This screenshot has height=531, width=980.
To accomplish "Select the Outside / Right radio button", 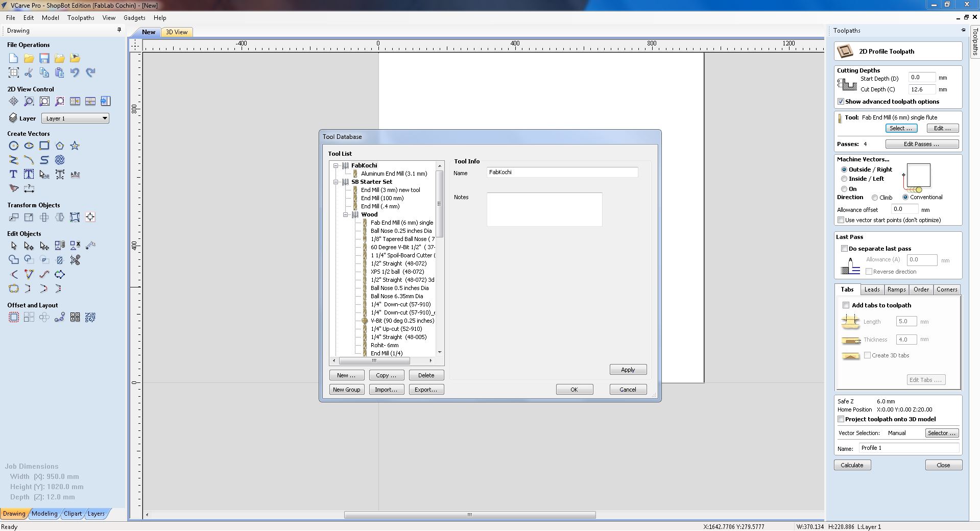I will click(844, 170).
